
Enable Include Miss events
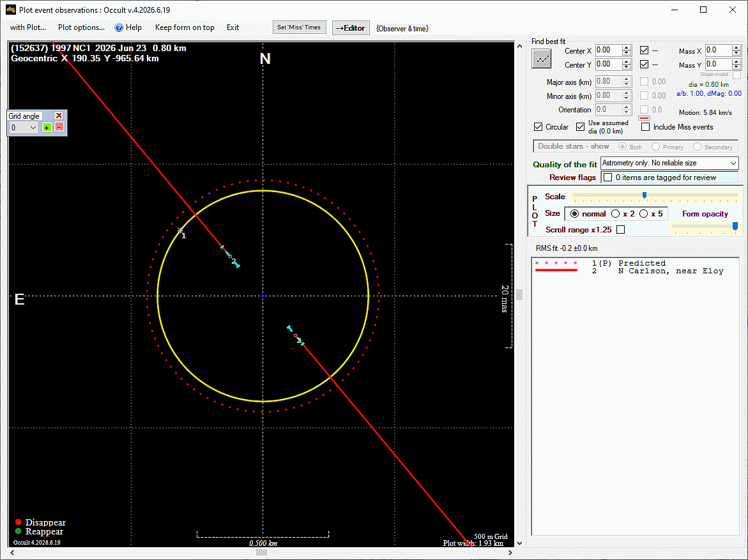tap(645, 127)
